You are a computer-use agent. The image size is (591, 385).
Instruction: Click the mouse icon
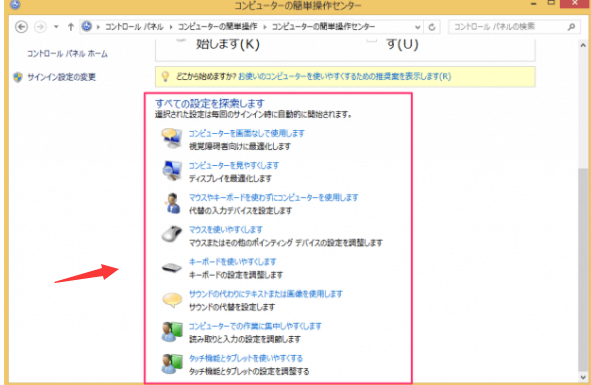tap(172, 234)
